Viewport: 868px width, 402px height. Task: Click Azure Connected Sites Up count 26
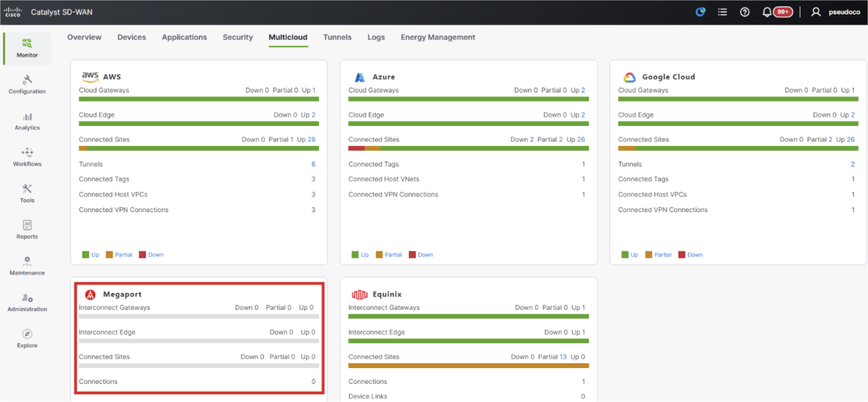[581, 139]
